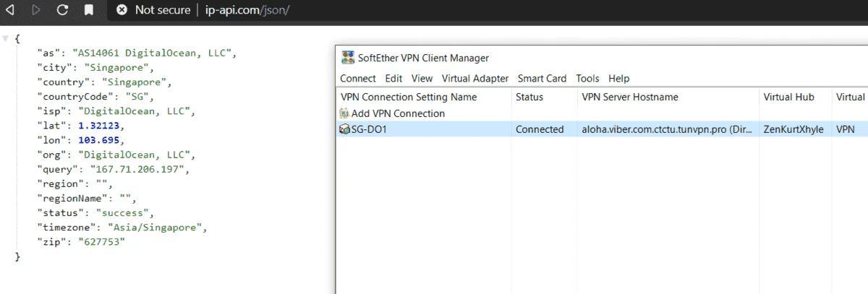Click the ip-api.com/json/ address bar
Screen dimensions: 868x294
pos(249,10)
